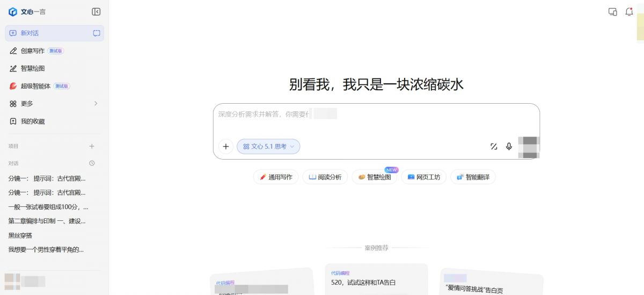Click the microphone voice input icon
The width and height of the screenshot is (644, 295).
tap(509, 147)
